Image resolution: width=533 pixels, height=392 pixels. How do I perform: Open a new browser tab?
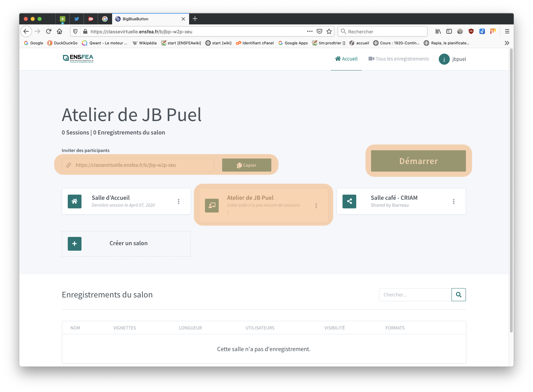pyautogui.click(x=195, y=19)
